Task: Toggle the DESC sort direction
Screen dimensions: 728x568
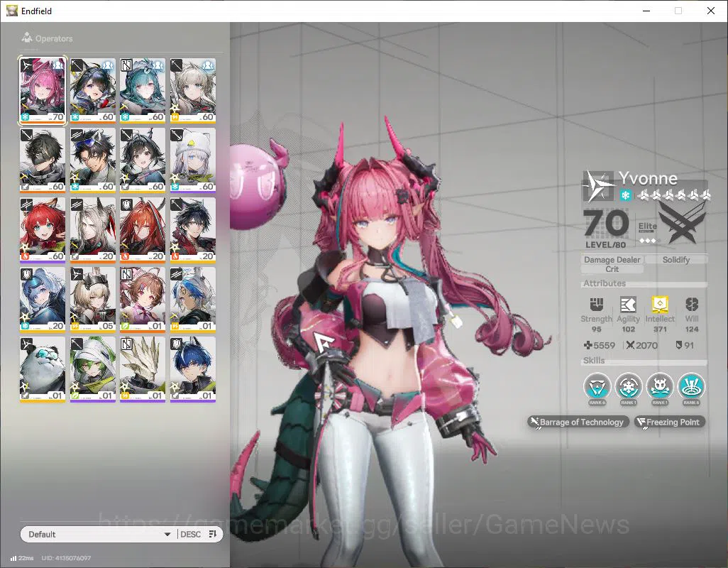Action: pos(190,534)
